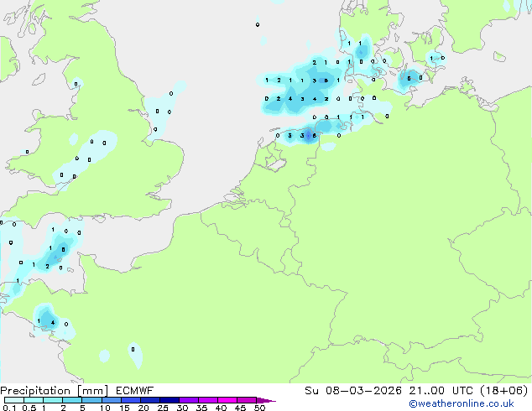
Task: Click the 'Precipitation [mm]' title text
Action: (55, 391)
